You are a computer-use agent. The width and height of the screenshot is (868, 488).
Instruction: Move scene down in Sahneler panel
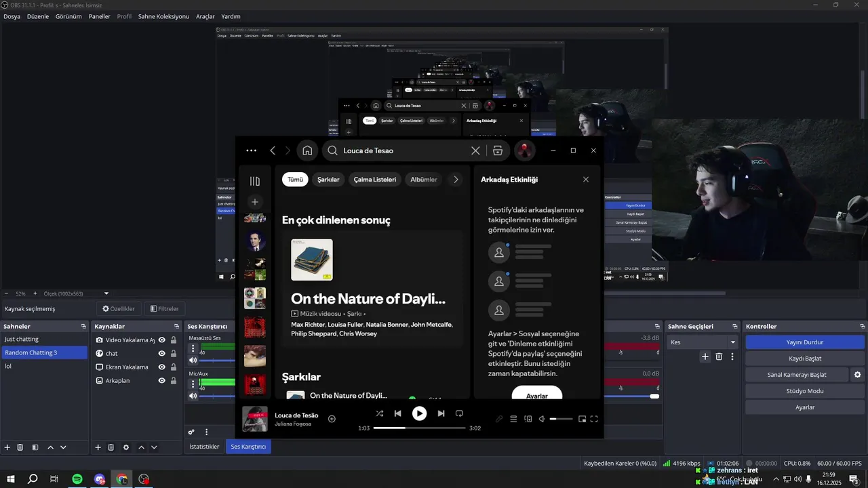coord(63,447)
